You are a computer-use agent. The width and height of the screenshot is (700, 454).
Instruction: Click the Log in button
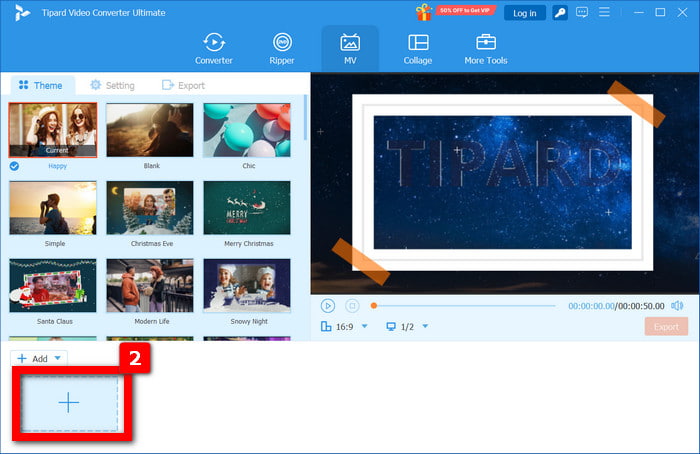(525, 13)
